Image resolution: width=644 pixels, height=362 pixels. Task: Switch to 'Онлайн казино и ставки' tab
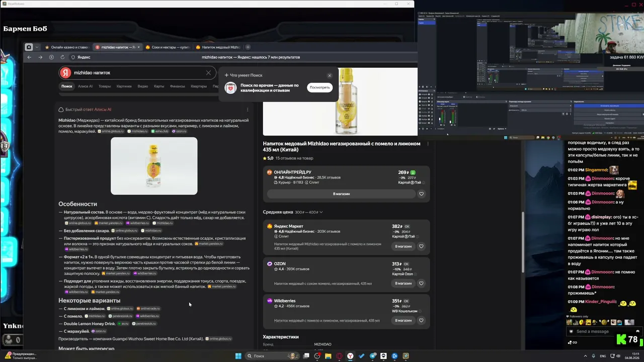click(66, 47)
